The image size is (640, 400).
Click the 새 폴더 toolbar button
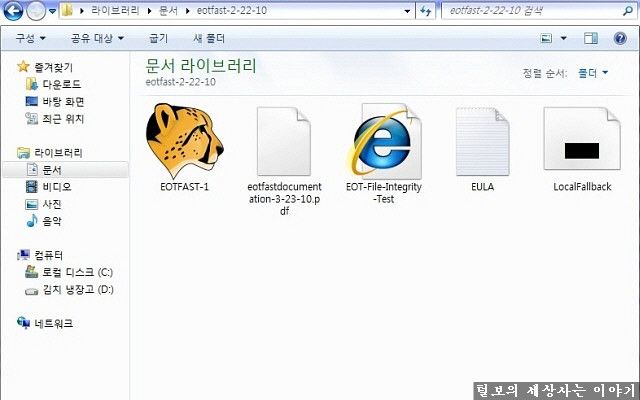click(x=209, y=38)
